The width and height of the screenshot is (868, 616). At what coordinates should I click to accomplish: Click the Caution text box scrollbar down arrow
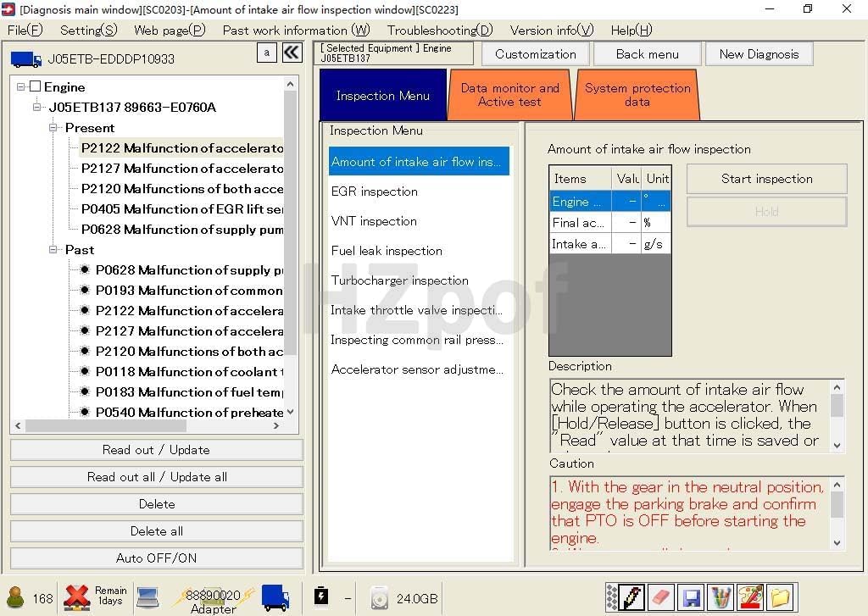(837, 542)
